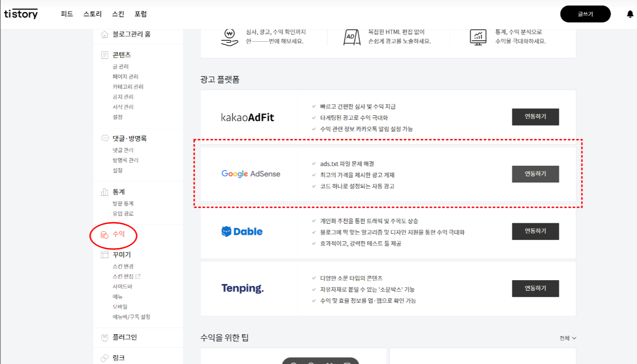Connect Tenping with 연동하기
Image resolution: width=637 pixels, height=364 pixels.
pyautogui.click(x=535, y=288)
